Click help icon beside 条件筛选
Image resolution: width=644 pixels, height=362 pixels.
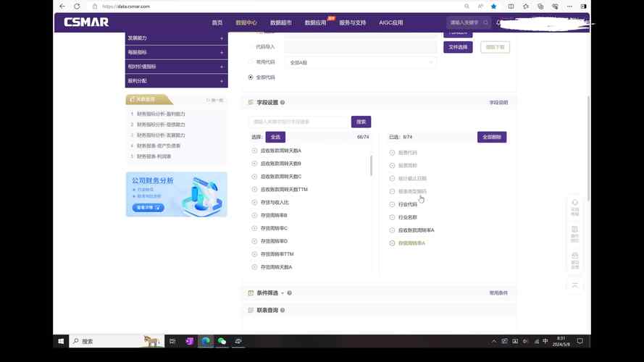290,292
